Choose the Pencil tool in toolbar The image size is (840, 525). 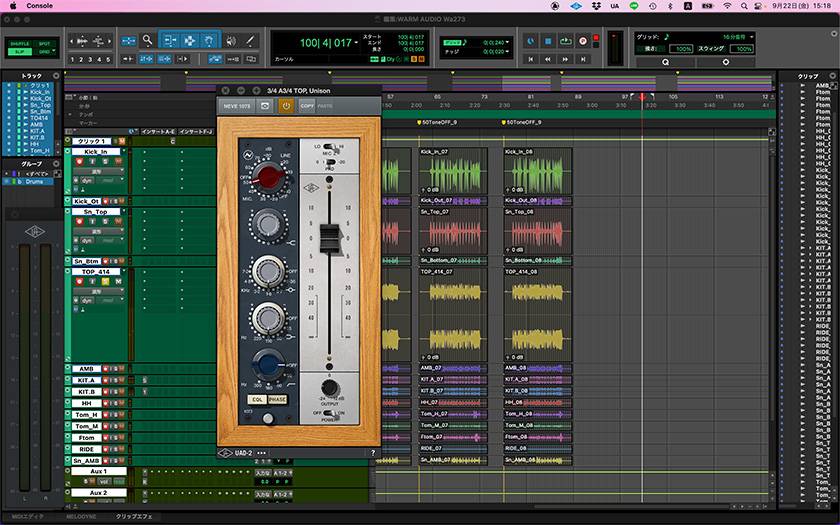click(x=252, y=41)
